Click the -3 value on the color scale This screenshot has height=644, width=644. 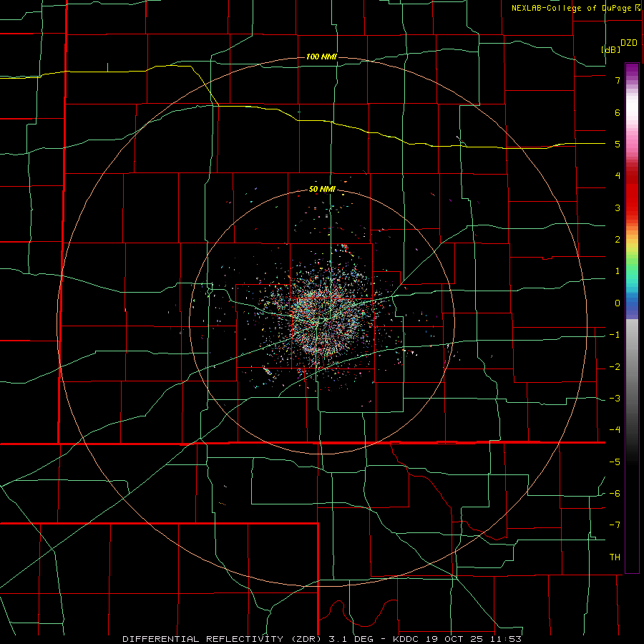click(x=615, y=399)
